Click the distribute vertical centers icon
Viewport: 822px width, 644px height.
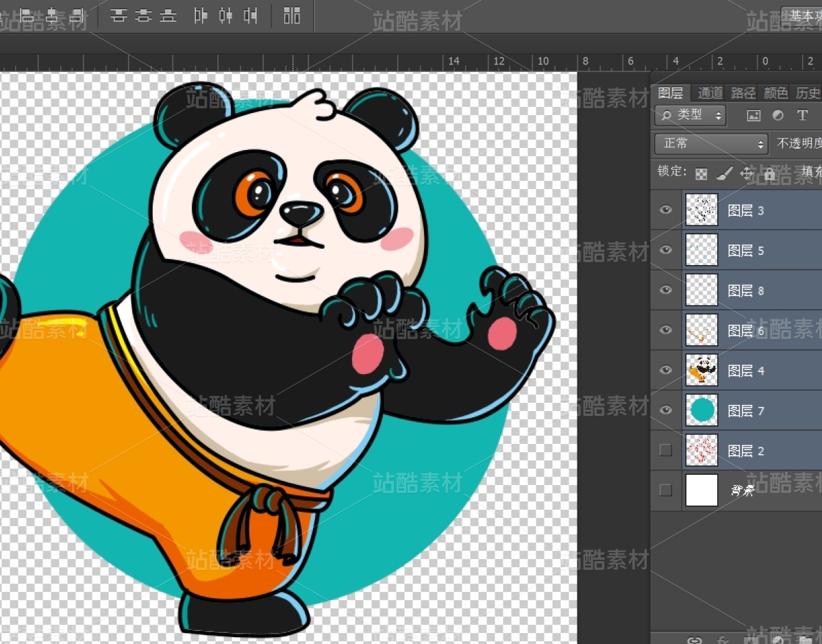(143, 15)
